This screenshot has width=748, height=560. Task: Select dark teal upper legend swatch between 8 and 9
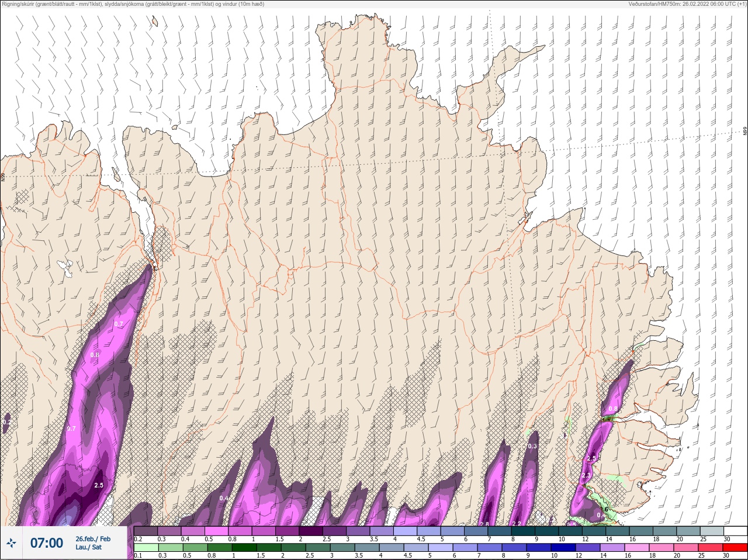(523, 531)
